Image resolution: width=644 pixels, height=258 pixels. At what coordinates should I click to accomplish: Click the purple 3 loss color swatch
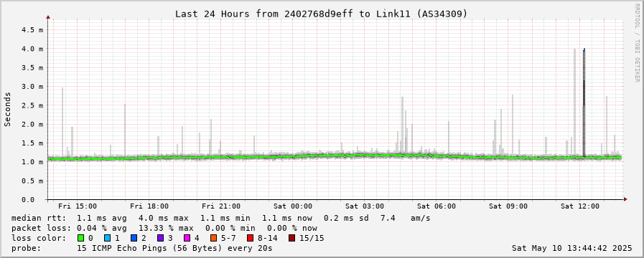(x=160, y=238)
